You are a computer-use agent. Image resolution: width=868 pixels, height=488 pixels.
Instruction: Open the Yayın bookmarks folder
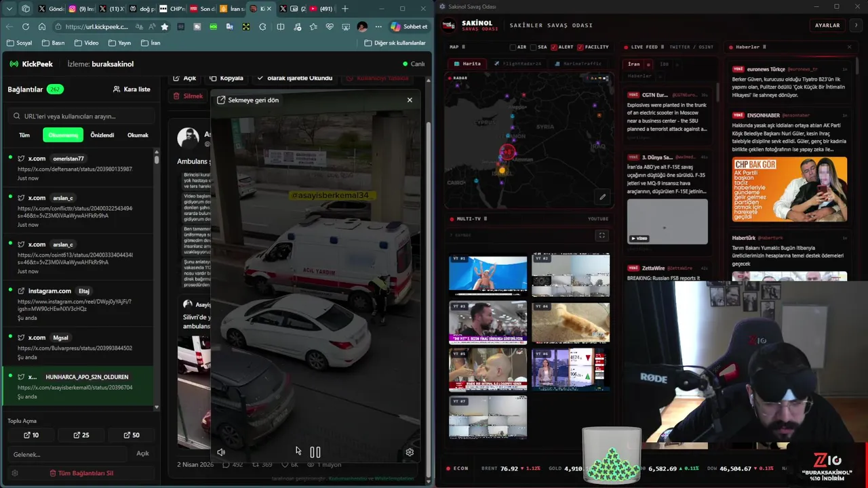[119, 43]
